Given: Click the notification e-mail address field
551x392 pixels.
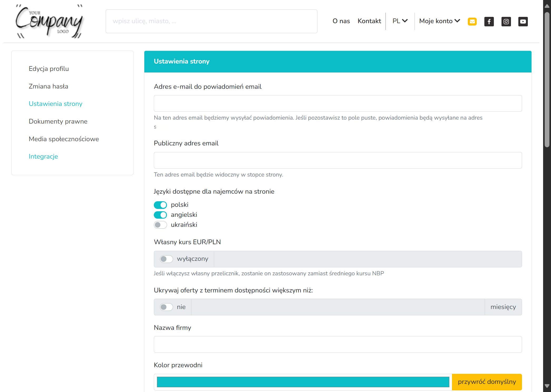Looking at the screenshot, I should click(x=338, y=104).
